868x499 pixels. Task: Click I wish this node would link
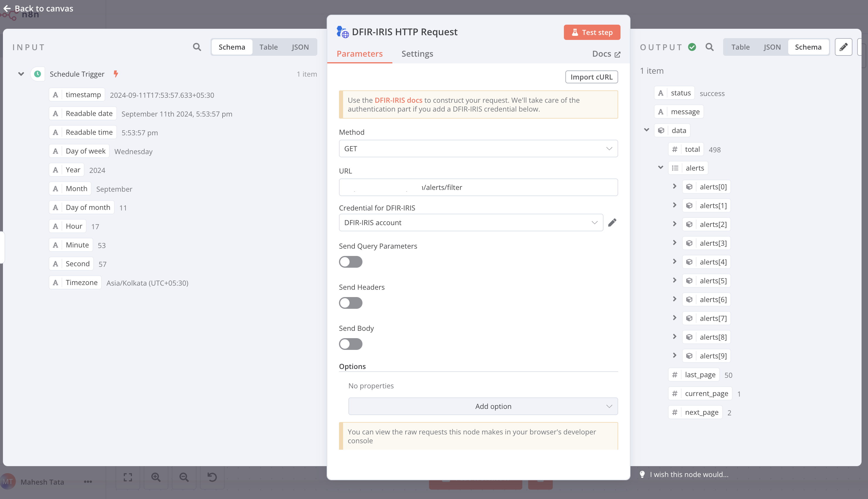click(689, 474)
